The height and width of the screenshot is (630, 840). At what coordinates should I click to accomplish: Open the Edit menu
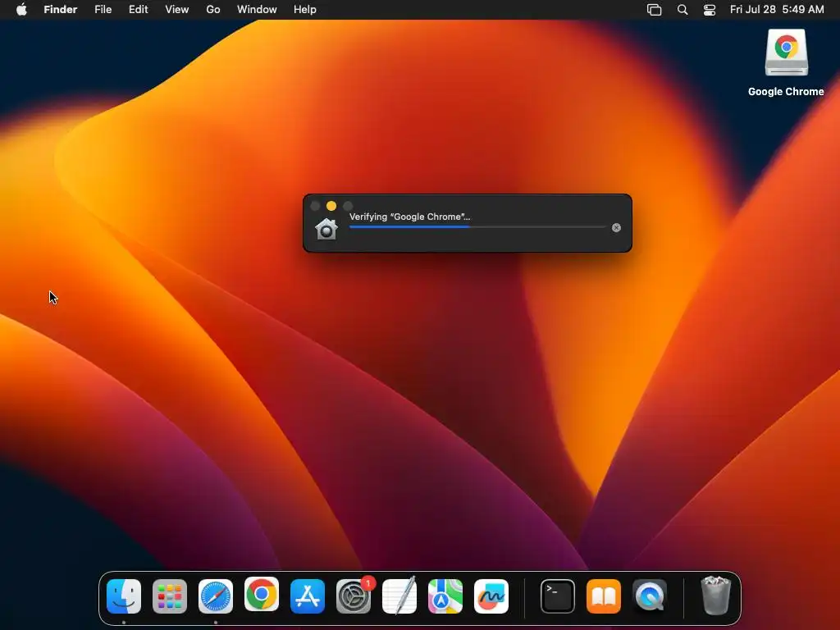[138, 10]
